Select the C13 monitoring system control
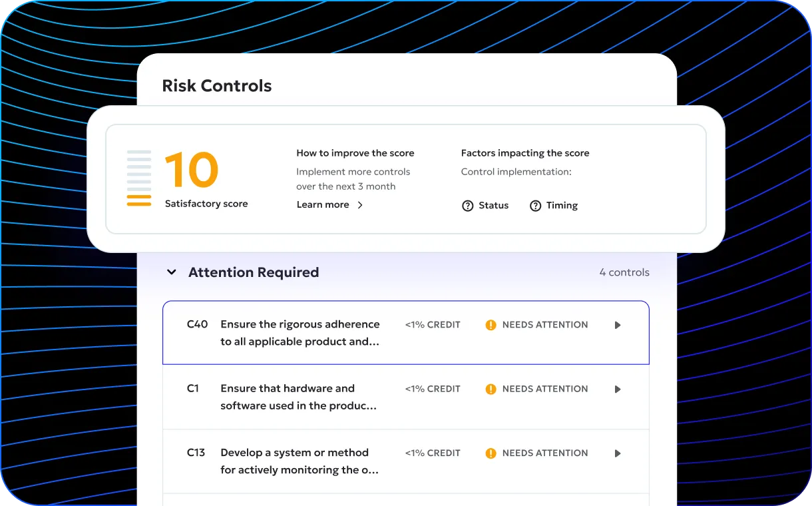The width and height of the screenshot is (812, 506). 299,461
